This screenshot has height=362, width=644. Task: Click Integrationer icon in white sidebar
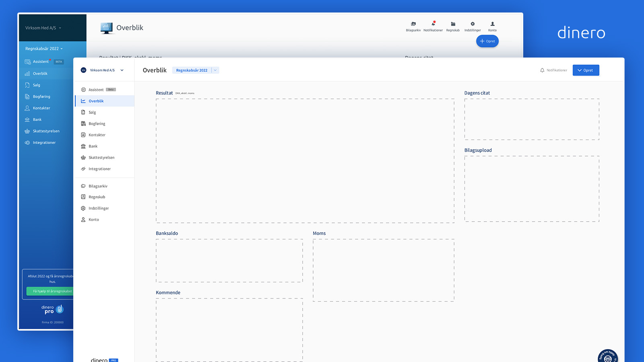(83, 169)
